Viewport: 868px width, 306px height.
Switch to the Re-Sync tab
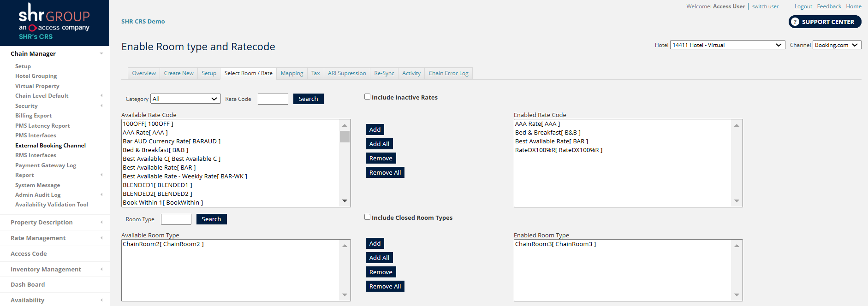[x=384, y=73]
